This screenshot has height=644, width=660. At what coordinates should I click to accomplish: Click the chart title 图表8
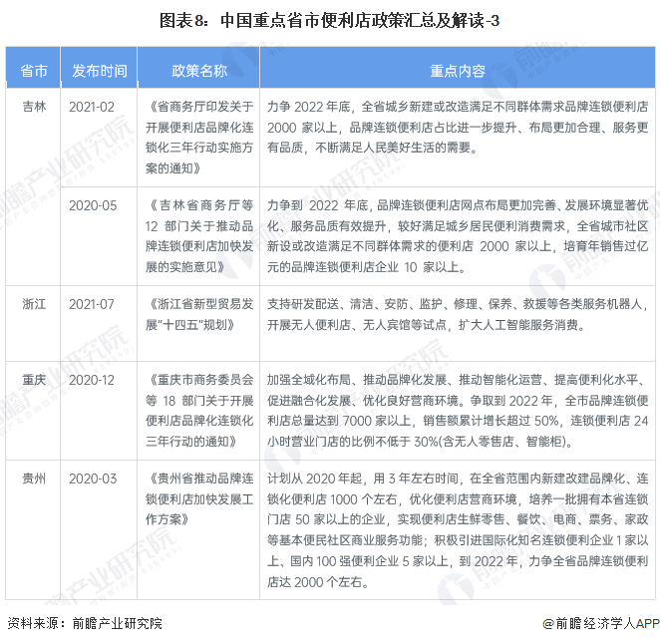(x=330, y=20)
